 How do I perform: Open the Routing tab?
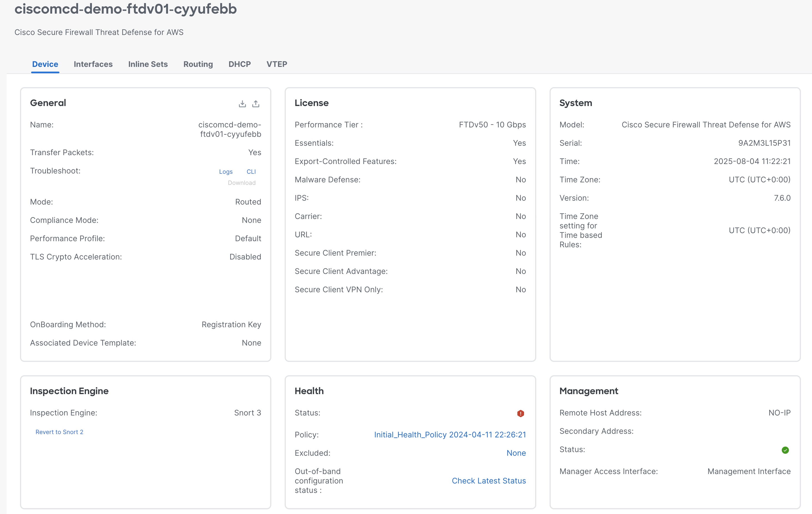pos(198,64)
